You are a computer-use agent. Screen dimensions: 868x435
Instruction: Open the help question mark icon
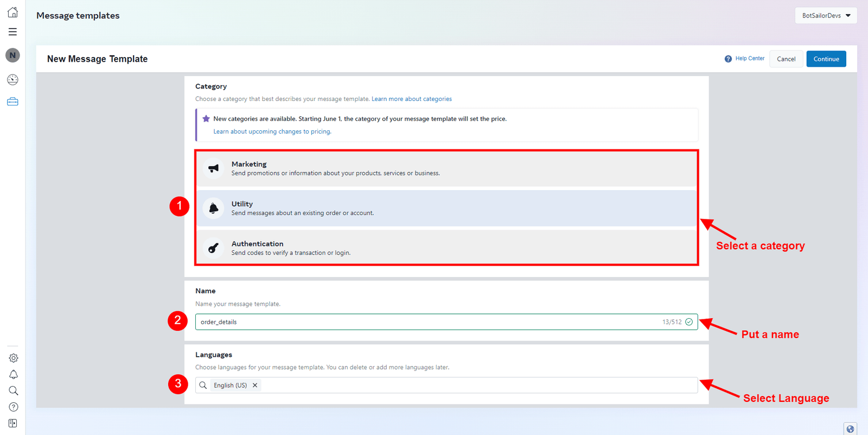pos(14,407)
